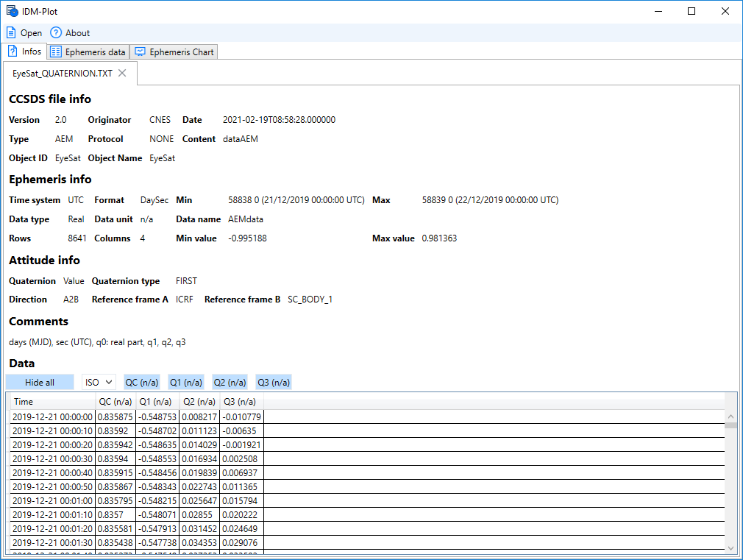Switch to the Ephemeris data tab

tap(94, 52)
